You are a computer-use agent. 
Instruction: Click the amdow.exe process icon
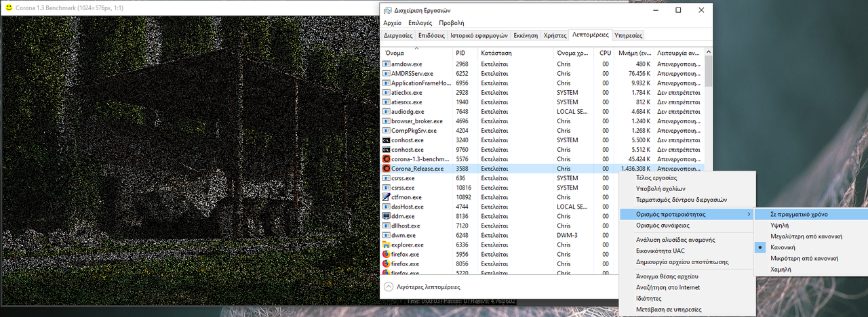(x=386, y=64)
